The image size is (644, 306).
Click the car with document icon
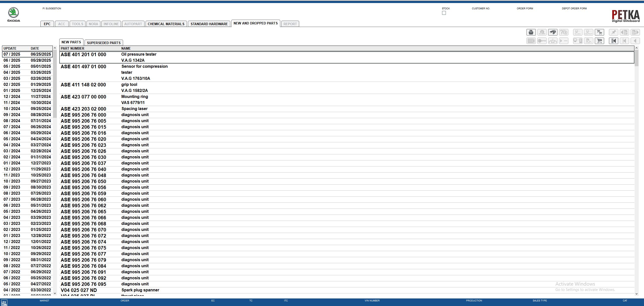[x=589, y=41]
